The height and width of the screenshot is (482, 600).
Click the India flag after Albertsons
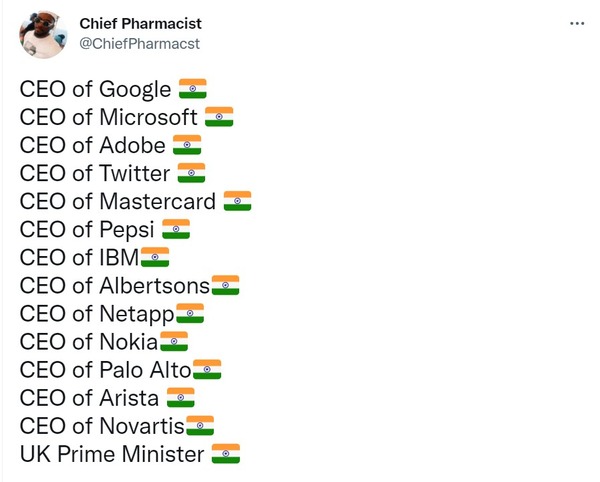[225, 285]
